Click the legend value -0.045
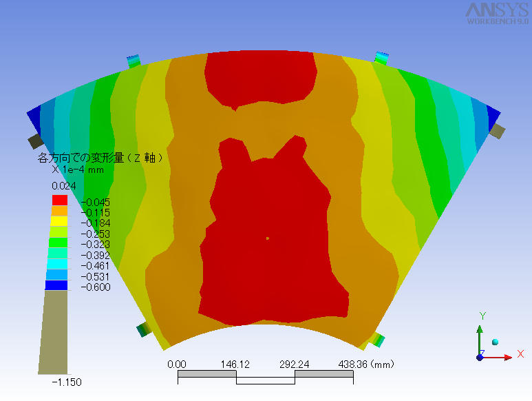The width and height of the screenshot is (532, 401). 96,203
